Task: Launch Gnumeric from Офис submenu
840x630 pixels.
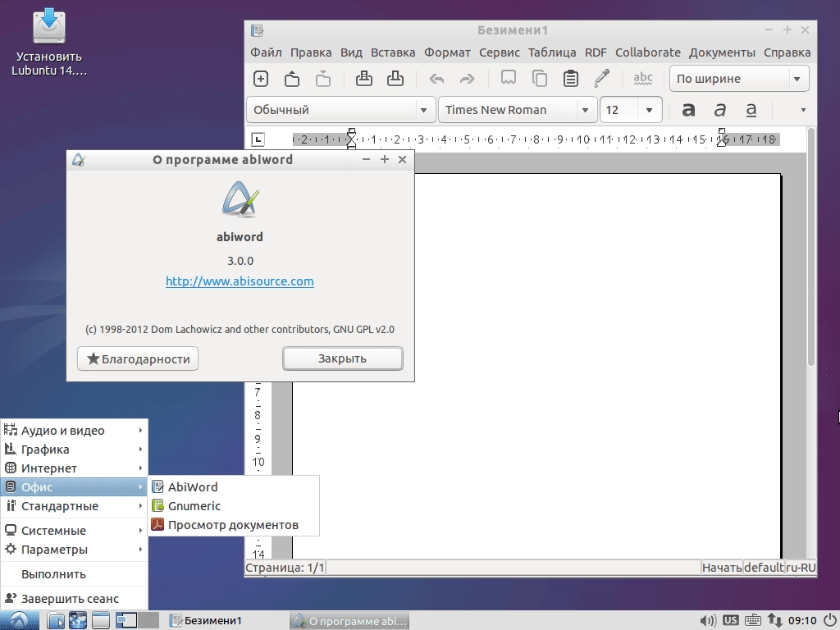Action: [x=234, y=505]
